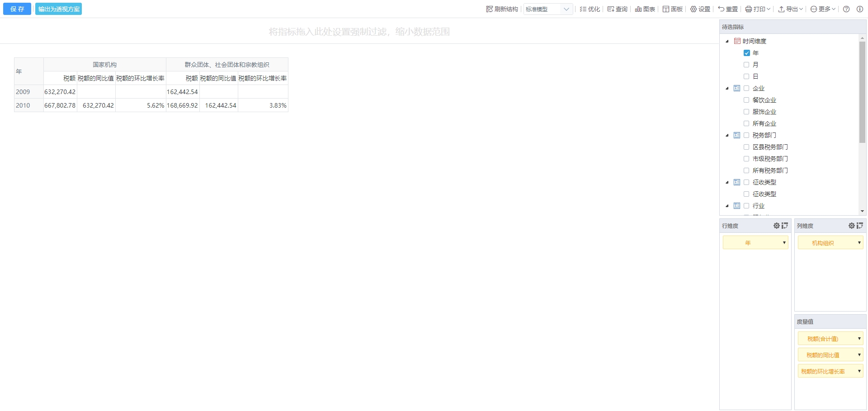Click the help question mark icon
Image resolution: width=868 pixels, height=411 pixels.
pyautogui.click(x=846, y=9)
